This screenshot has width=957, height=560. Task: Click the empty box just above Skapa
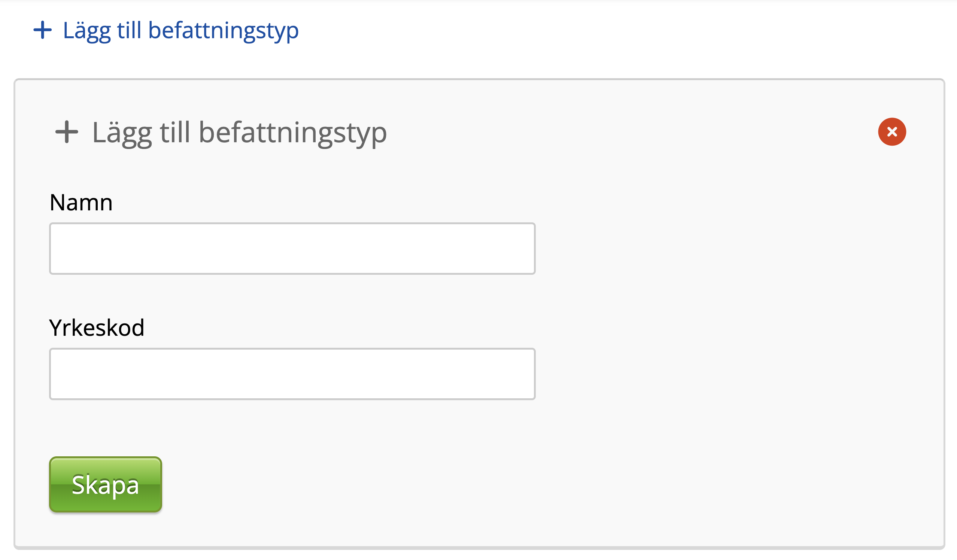pyautogui.click(x=292, y=374)
